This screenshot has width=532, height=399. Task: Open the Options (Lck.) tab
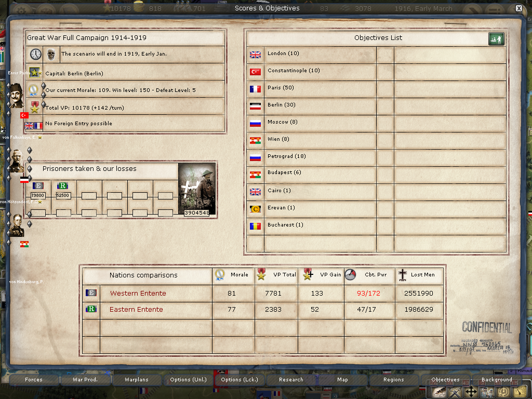pyautogui.click(x=238, y=380)
